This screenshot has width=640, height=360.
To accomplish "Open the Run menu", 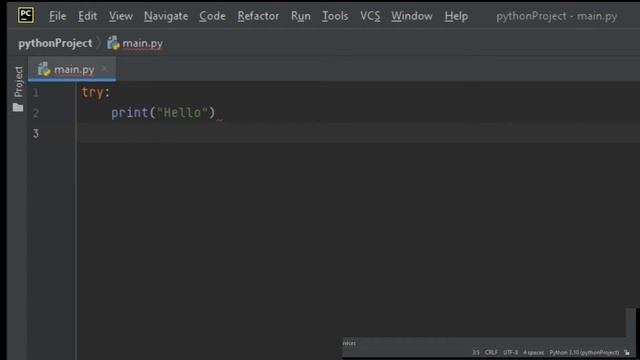I will point(300,16).
